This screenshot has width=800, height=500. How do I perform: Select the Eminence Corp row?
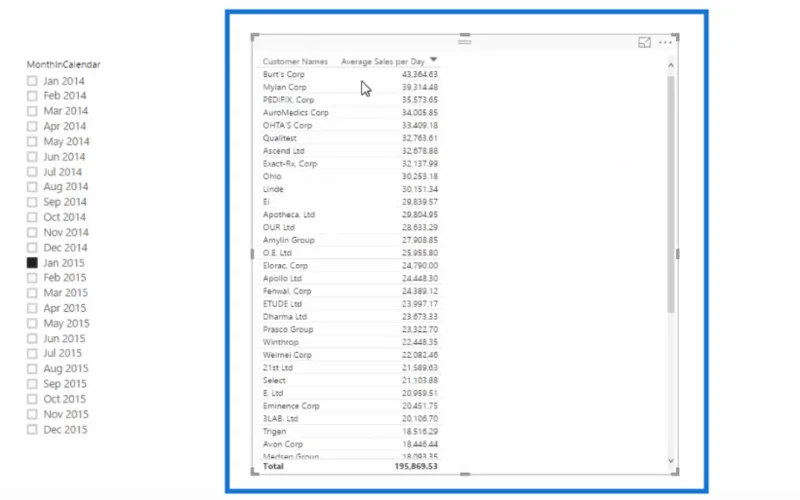click(350, 406)
